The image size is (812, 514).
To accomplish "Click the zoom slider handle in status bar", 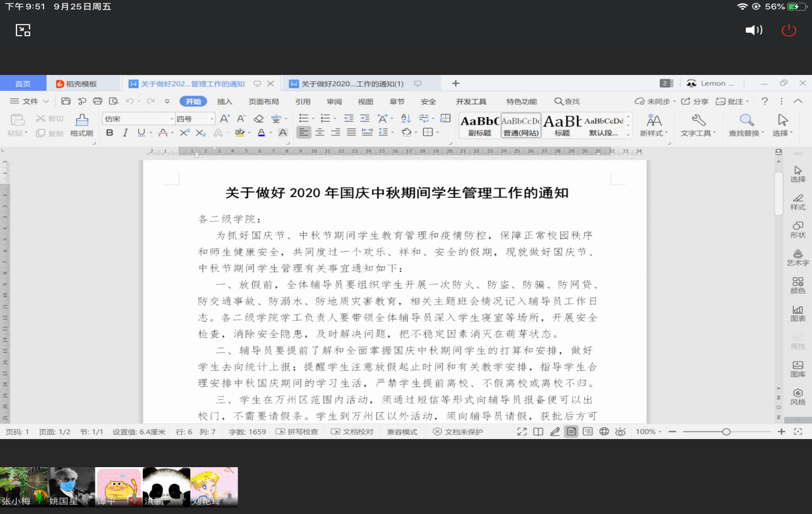I will tap(726, 431).
